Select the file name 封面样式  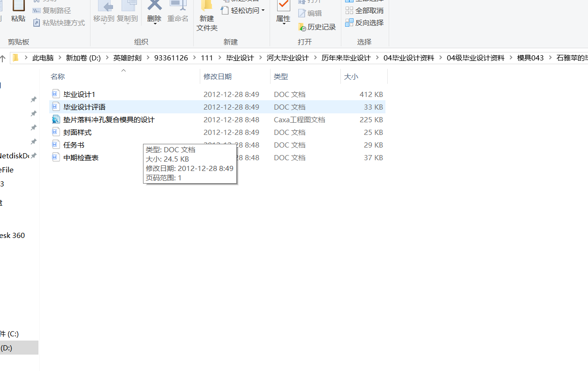click(x=77, y=132)
